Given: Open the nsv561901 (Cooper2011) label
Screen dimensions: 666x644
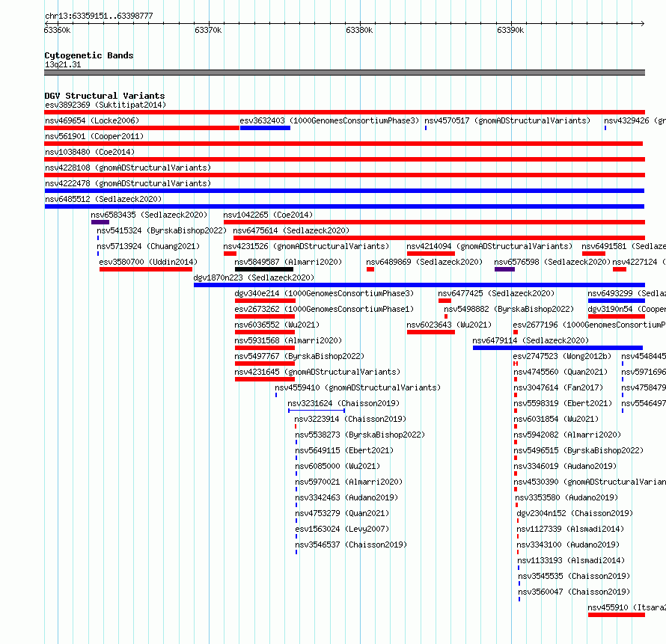Looking at the screenshot, I should [94, 136].
